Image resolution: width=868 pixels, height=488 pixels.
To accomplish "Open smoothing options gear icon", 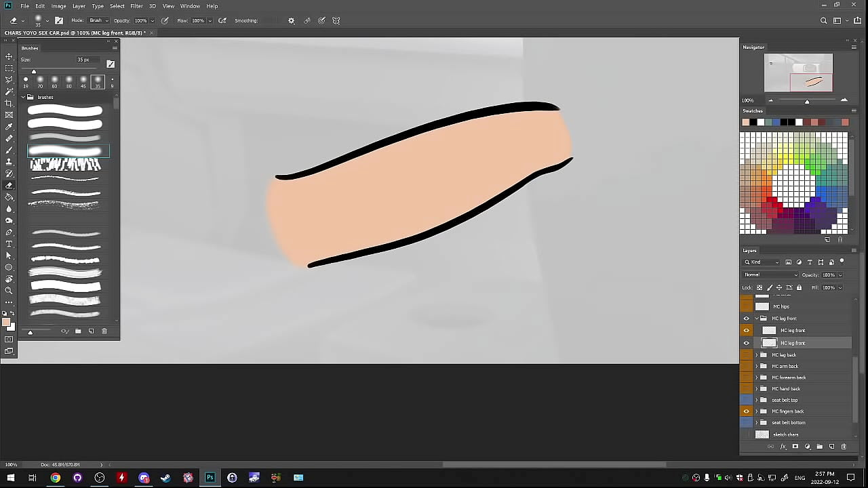I will pos(292,21).
